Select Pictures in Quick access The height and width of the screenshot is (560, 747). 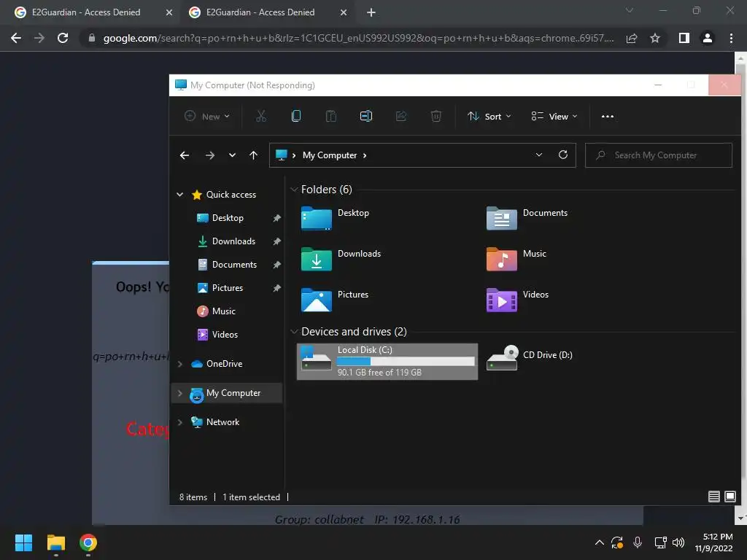coord(228,287)
